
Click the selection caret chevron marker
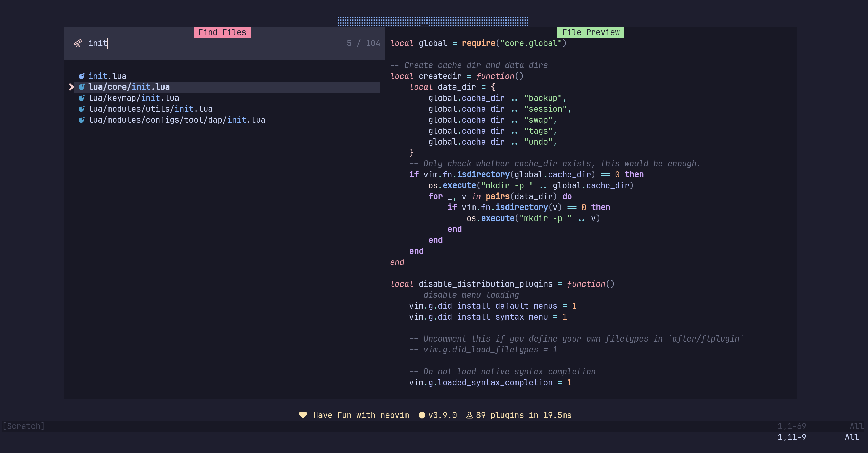pos(71,87)
